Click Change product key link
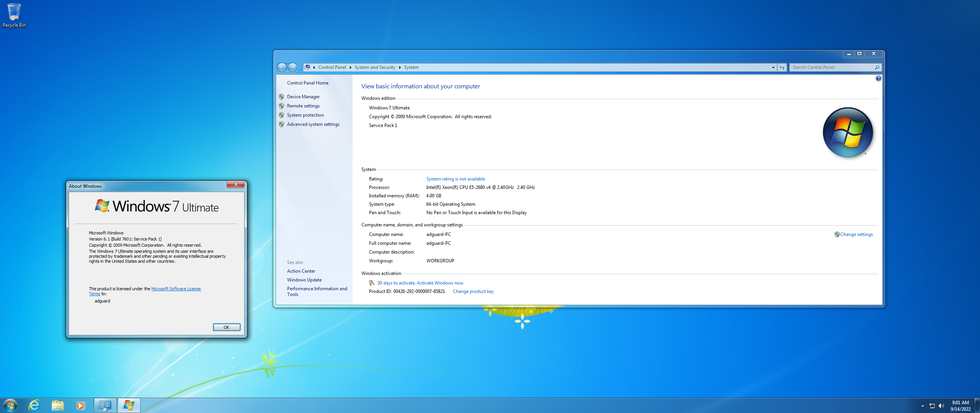This screenshot has height=413, width=980. coord(473,291)
